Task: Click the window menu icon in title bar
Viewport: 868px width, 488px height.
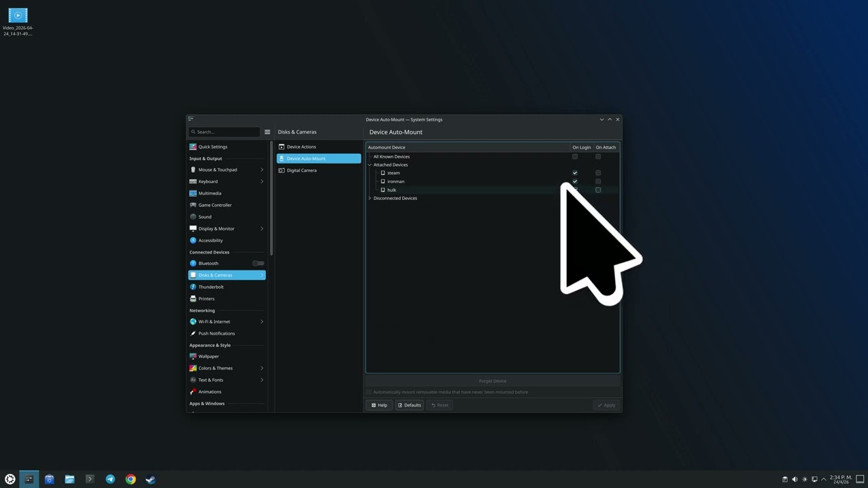Action: pyautogui.click(x=191, y=119)
